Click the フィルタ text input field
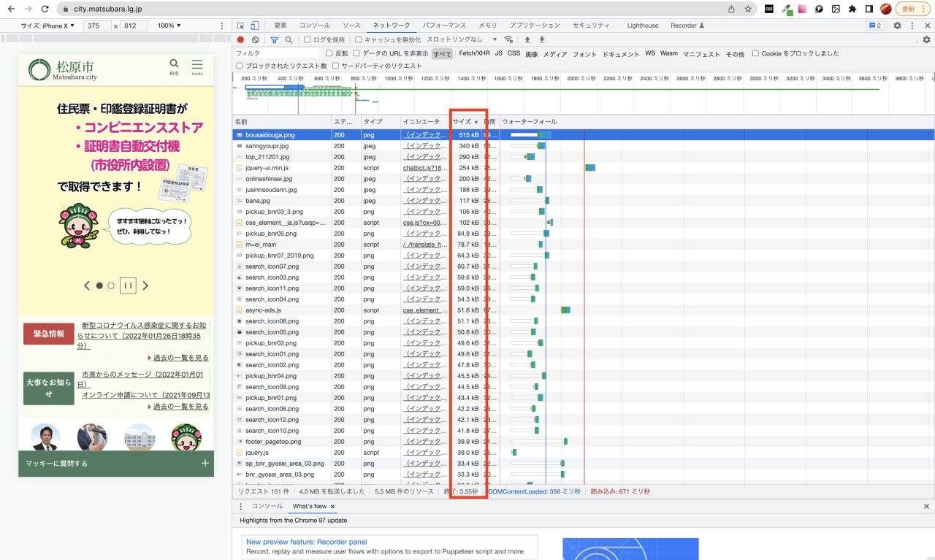The height and width of the screenshot is (560, 935). pyautogui.click(x=278, y=53)
